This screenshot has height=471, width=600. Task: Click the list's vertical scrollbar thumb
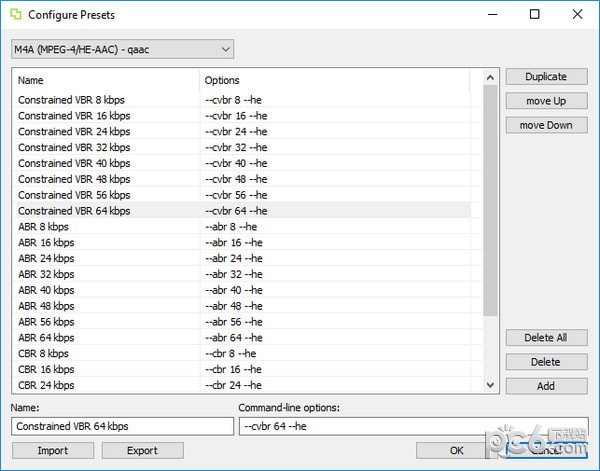pos(490,200)
